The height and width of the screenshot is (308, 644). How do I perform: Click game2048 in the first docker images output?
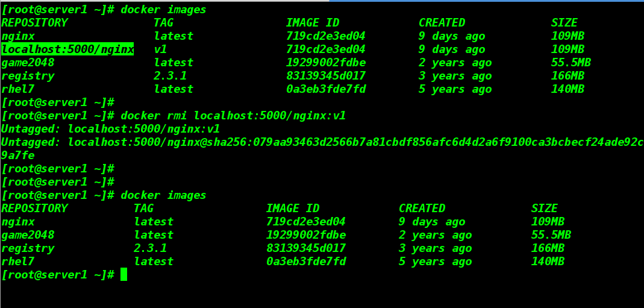28,63
